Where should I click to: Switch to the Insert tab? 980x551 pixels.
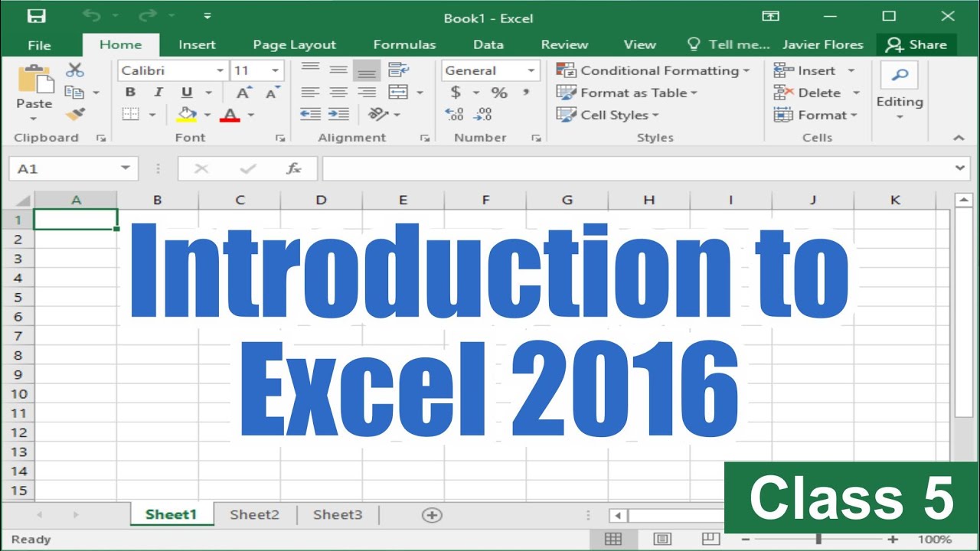point(198,44)
